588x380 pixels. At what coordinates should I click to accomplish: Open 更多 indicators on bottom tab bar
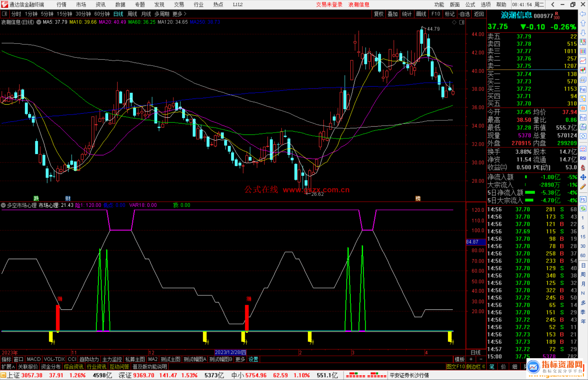240,359
